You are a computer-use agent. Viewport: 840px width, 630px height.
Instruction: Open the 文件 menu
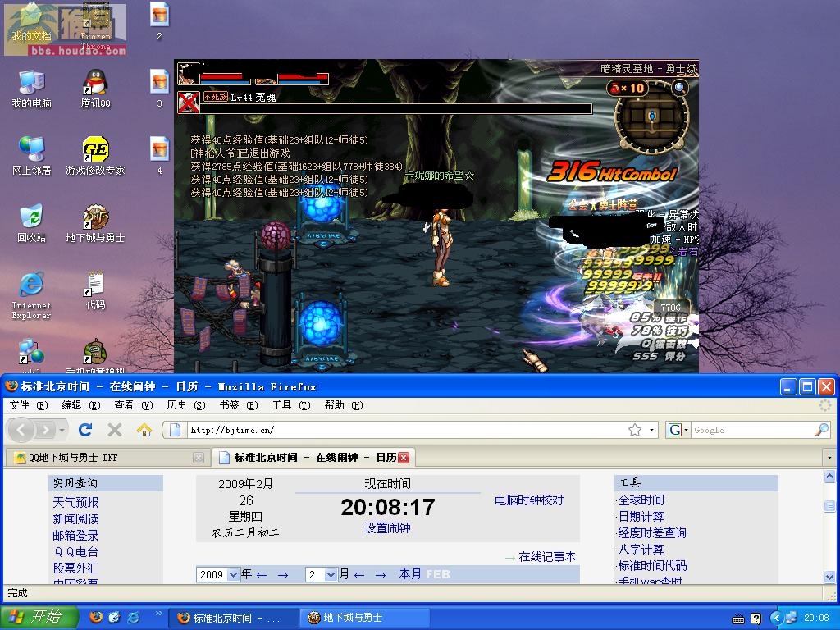(x=29, y=405)
